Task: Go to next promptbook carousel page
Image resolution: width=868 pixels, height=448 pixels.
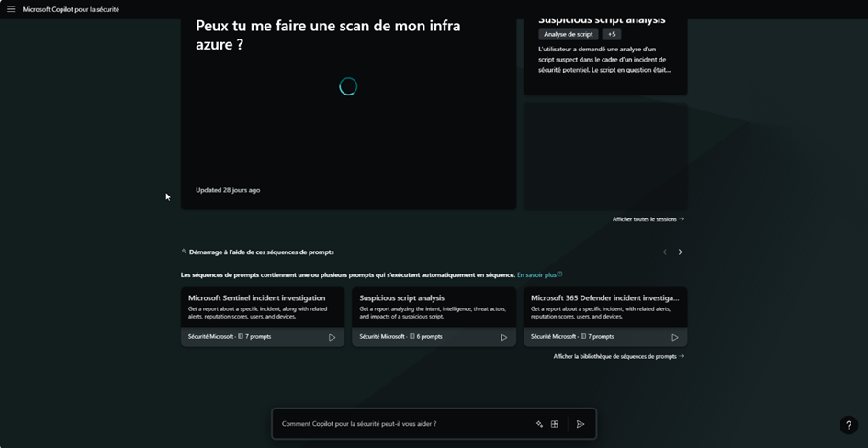Action: (680, 252)
